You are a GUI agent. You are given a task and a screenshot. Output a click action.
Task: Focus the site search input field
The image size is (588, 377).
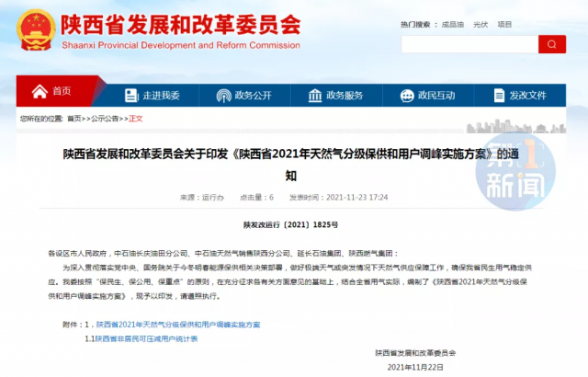469,43
